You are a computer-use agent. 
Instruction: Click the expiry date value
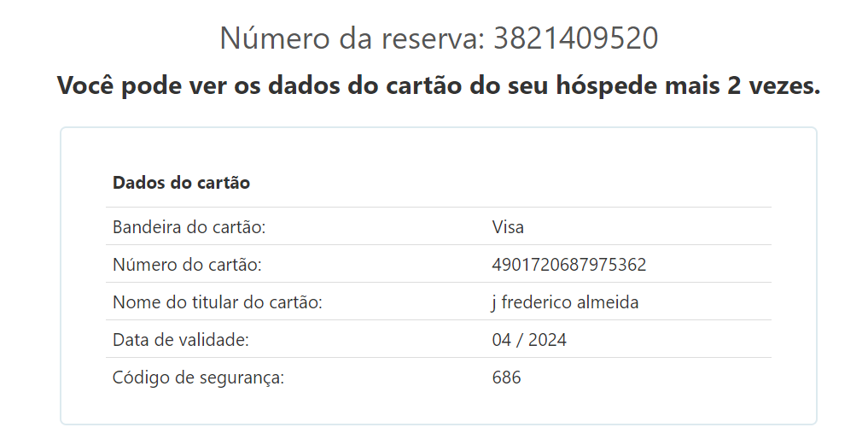(x=529, y=340)
